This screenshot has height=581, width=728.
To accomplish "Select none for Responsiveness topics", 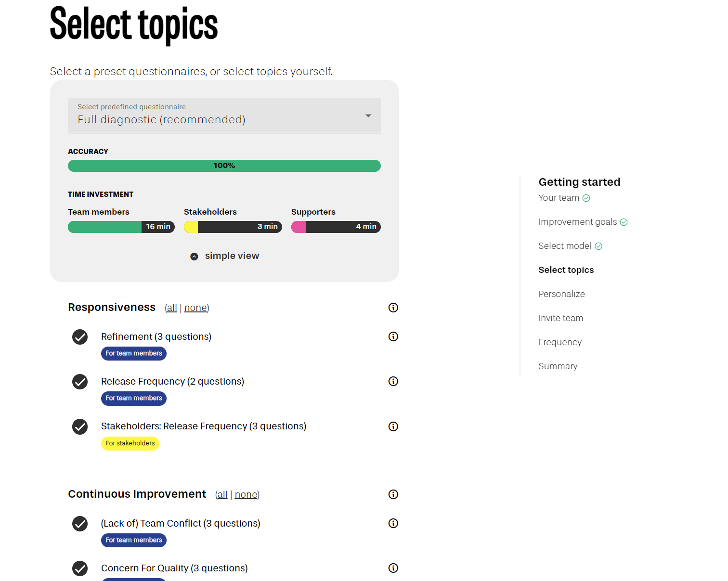I will (196, 308).
